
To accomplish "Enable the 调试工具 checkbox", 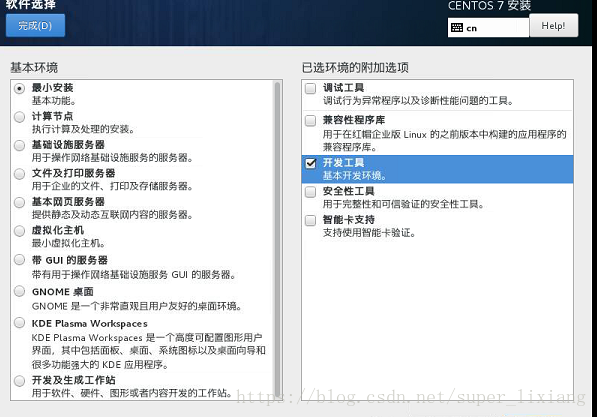I will click(x=311, y=88).
